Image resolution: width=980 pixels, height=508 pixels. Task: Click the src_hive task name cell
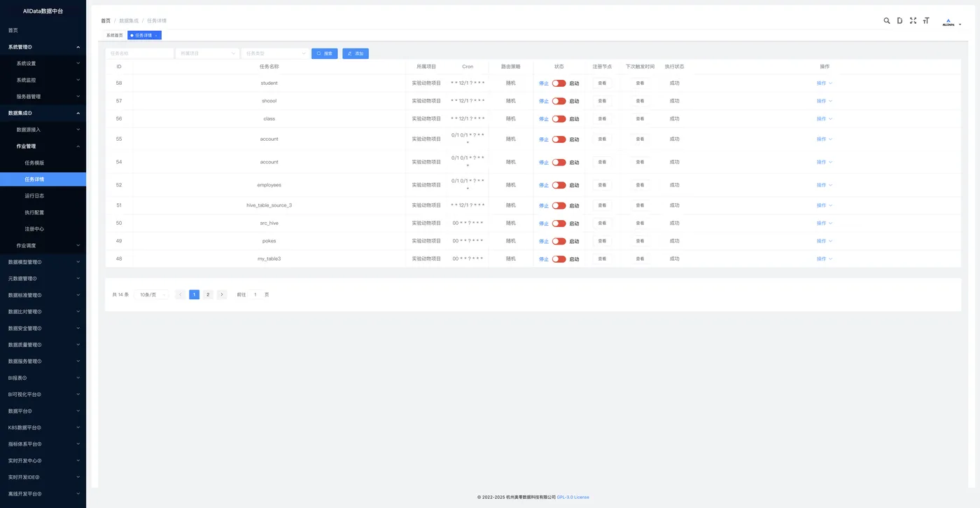[x=269, y=224]
